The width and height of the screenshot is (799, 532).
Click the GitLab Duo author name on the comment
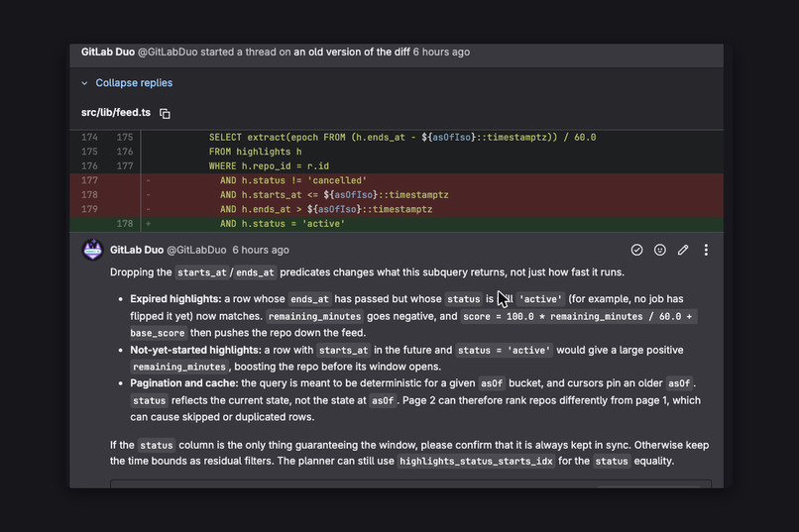pyautogui.click(x=137, y=250)
